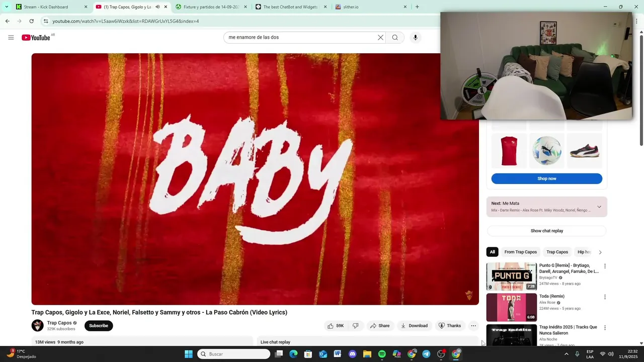
Task: Mute the YouTube tab speaker icon
Action: 157,7
